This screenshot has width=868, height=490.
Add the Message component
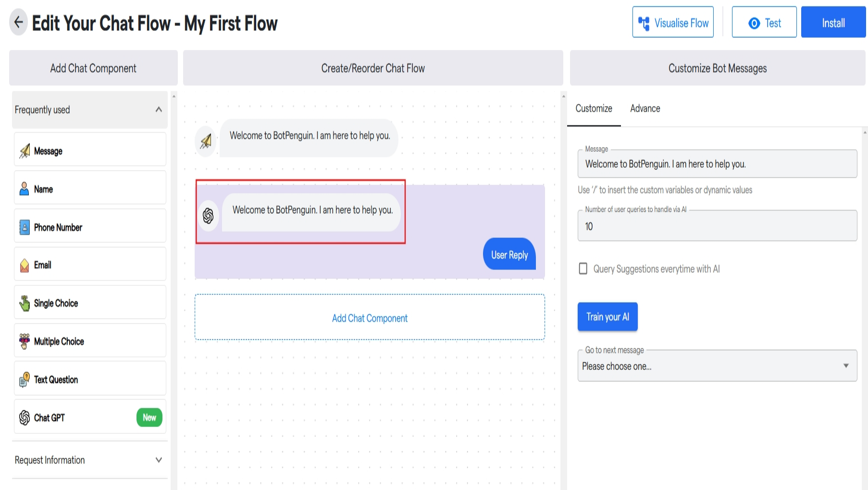[90, 150]
